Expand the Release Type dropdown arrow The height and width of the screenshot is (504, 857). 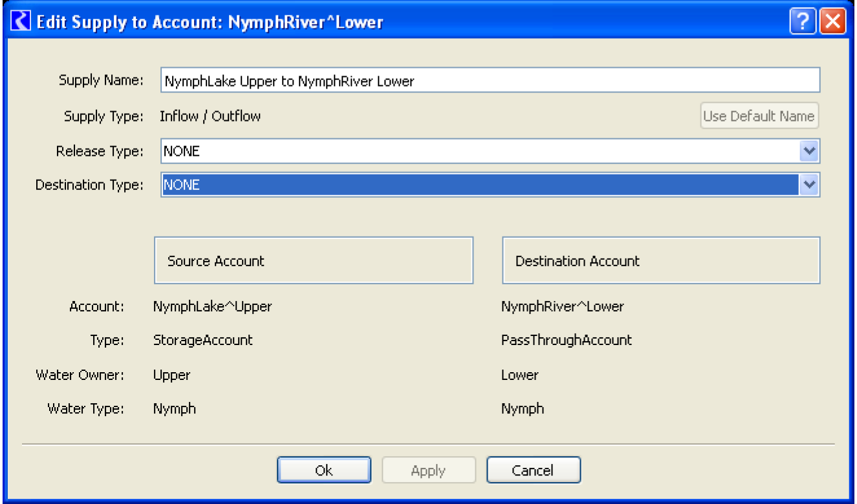point(810,151)
